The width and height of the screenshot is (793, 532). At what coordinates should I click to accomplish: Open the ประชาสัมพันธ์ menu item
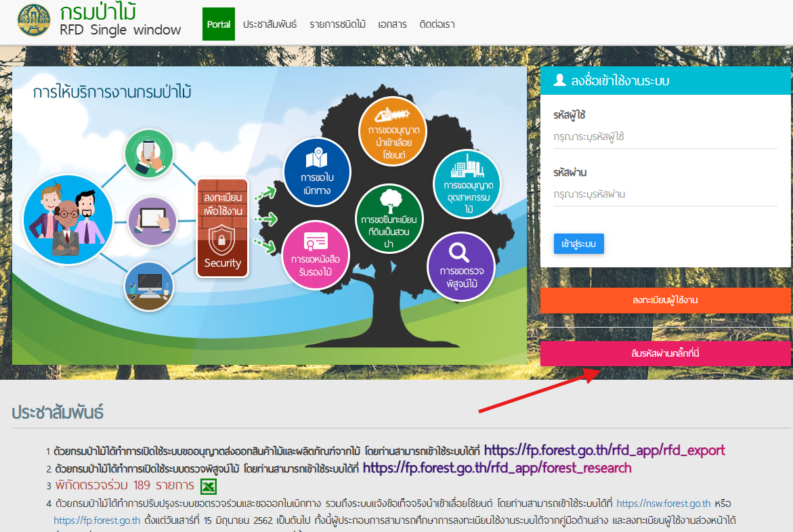[270, 24]
